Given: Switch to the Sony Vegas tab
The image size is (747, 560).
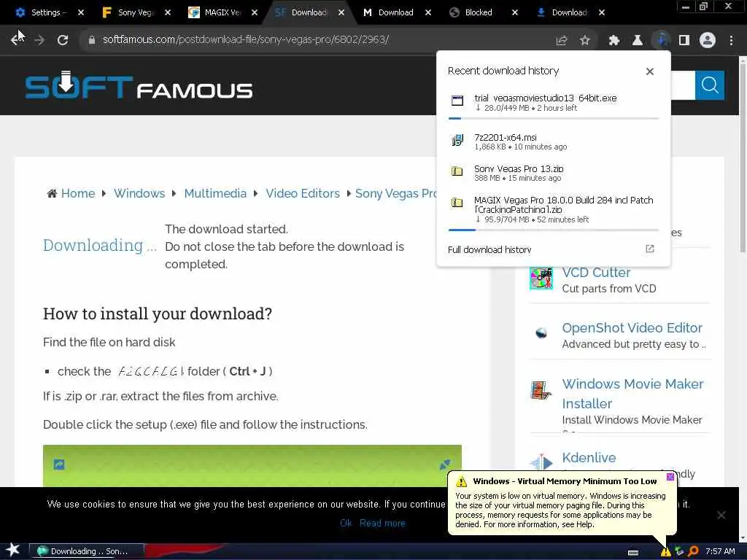Looking at the screenshot, I should pyautogui.click(x=136, y=12).
